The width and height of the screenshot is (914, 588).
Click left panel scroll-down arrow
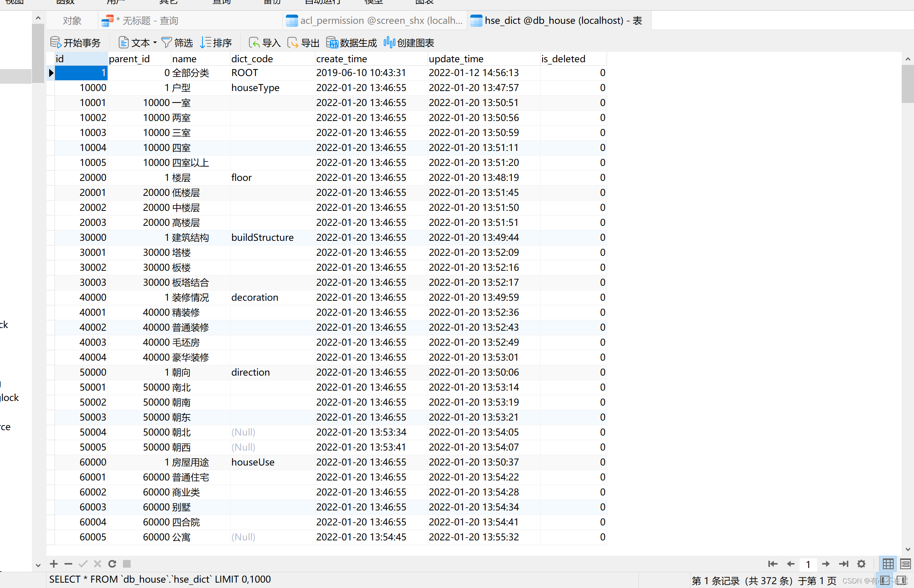pyautogui.click(x=38, y=565)
